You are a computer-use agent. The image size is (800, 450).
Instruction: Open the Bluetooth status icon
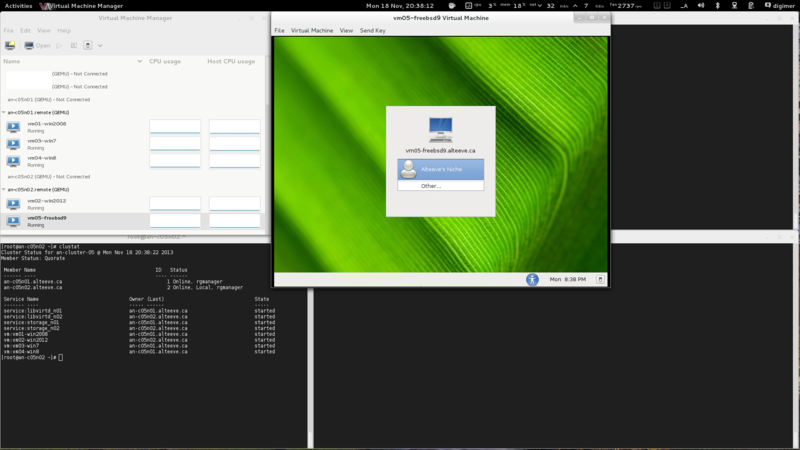[717, 6]
